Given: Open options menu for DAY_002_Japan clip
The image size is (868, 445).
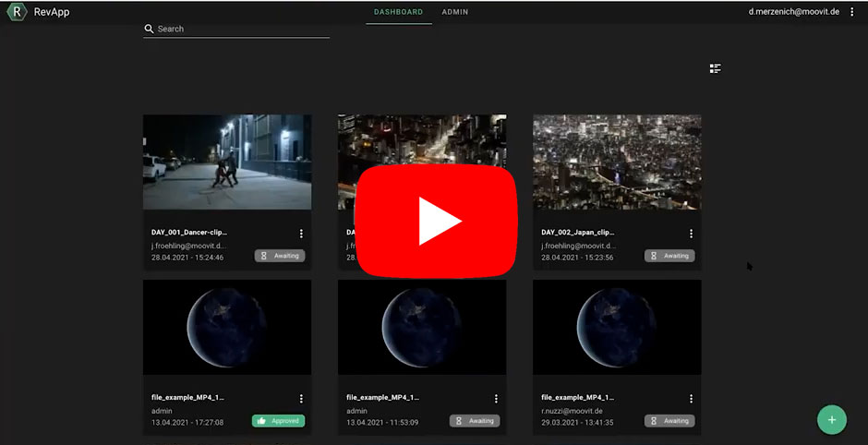Looking at the screenshot, I should tap(691, 234).
